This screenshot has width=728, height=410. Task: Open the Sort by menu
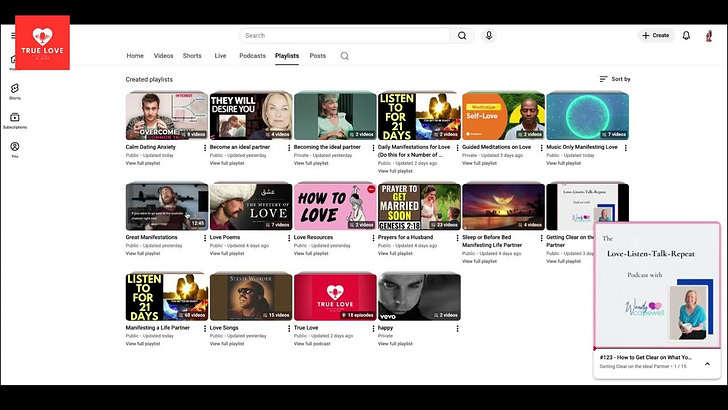615,79
